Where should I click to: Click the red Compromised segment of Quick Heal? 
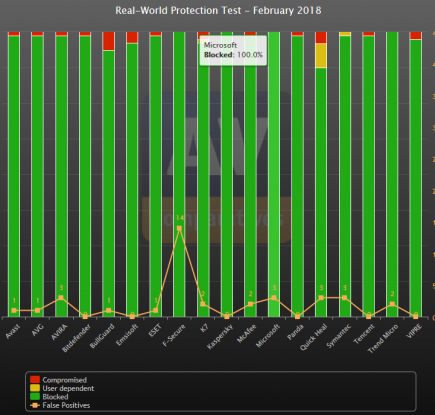(321, 37)
